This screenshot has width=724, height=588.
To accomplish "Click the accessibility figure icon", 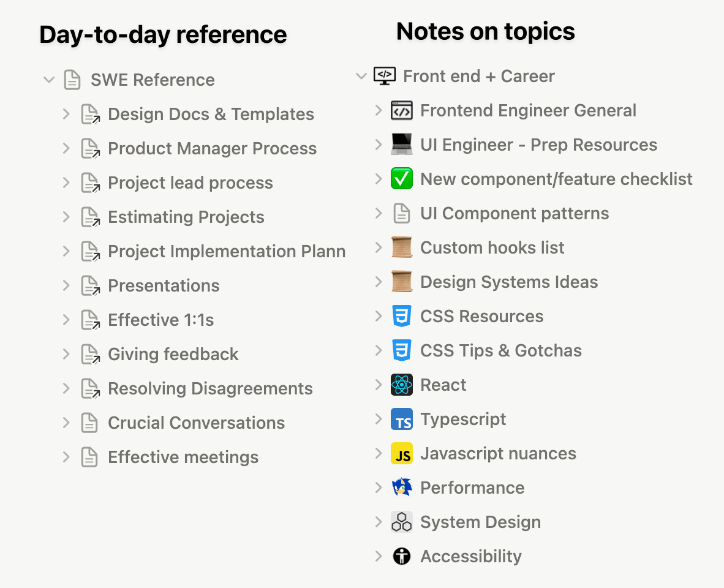I will (401, 556).
